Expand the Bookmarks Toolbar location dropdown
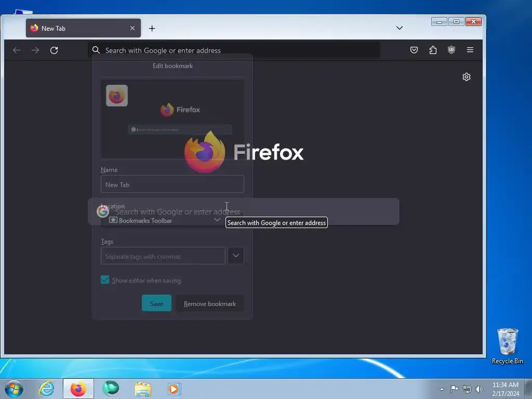Viewport: 532px width, 399px height. [x=165, y=220]
